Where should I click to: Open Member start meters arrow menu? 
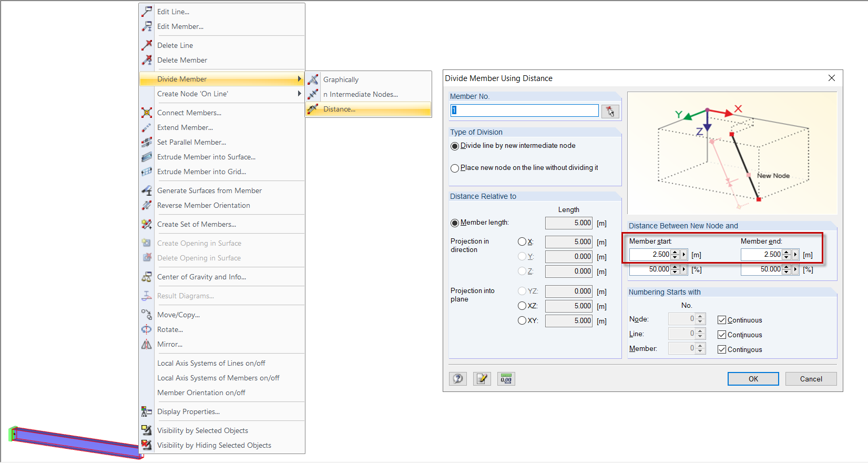click(684, 255)
